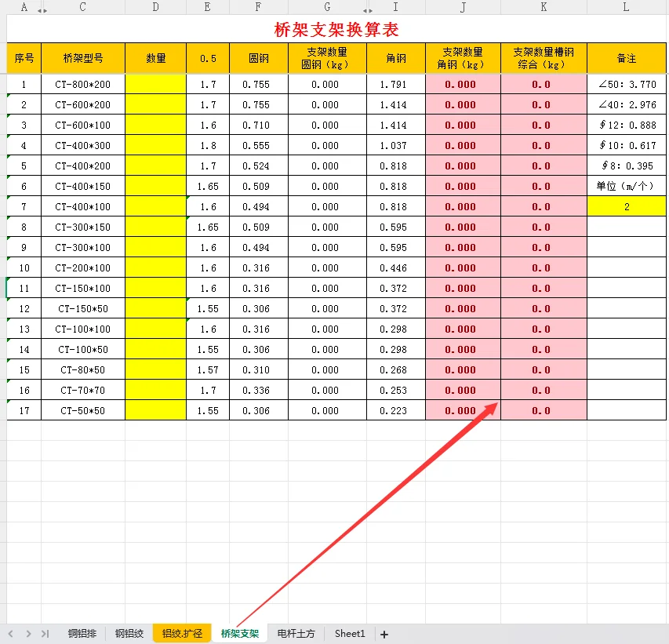This screenshot has height=644, width=669.
Task: Click the active 桥架支架 sheet tab
Action: [x=239, y=633]
